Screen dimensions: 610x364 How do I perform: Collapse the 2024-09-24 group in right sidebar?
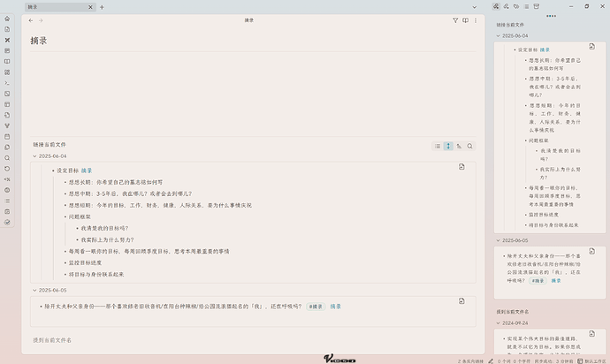(x=499, y=323)
